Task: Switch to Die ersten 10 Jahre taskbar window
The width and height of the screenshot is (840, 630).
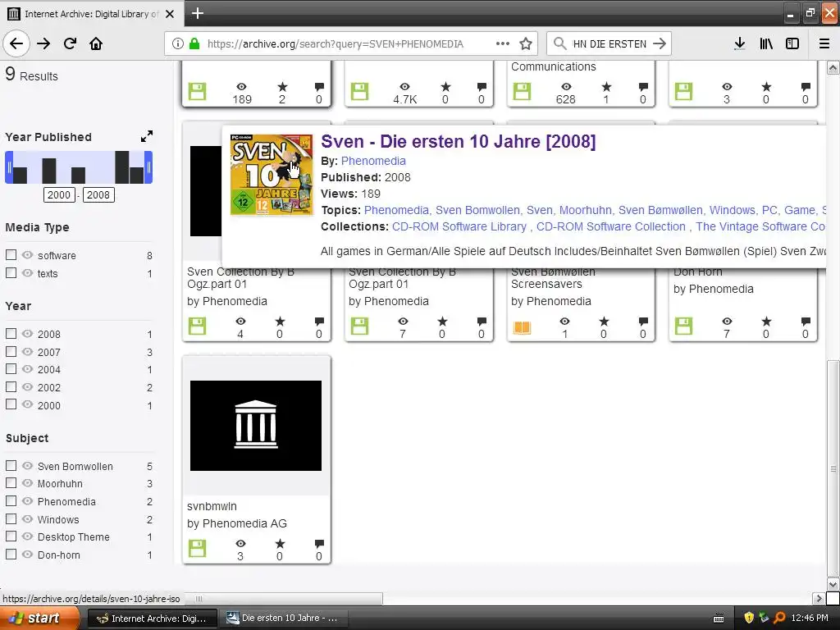Action: point(284,619)
